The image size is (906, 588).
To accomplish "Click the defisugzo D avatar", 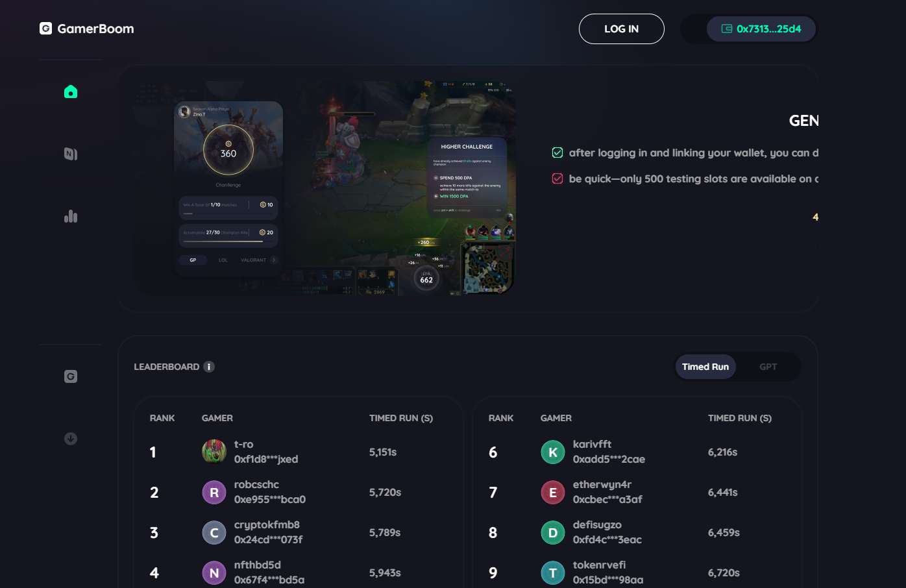I will pos(553,532).
